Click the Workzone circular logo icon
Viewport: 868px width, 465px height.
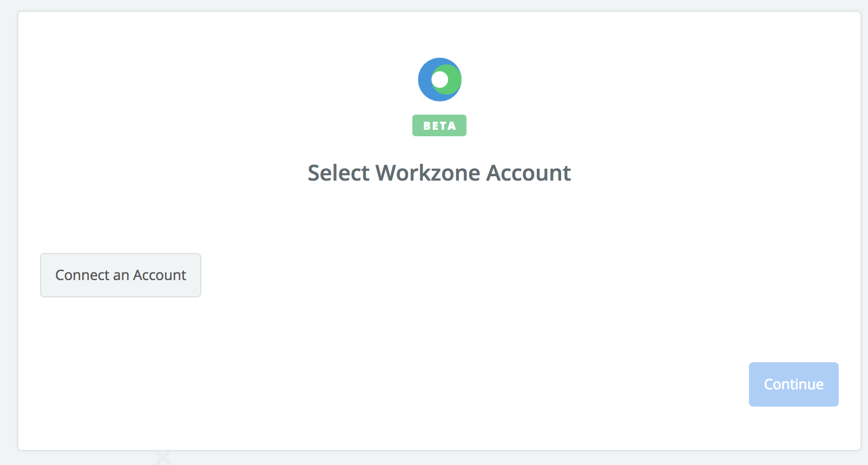click(x=439, y=79)
